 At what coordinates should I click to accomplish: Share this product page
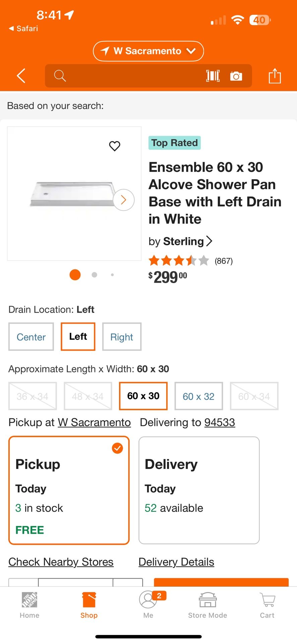275,76
